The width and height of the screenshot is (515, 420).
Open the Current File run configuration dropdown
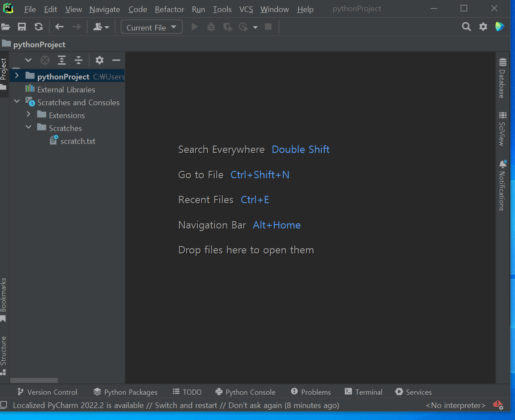[151, 27]
